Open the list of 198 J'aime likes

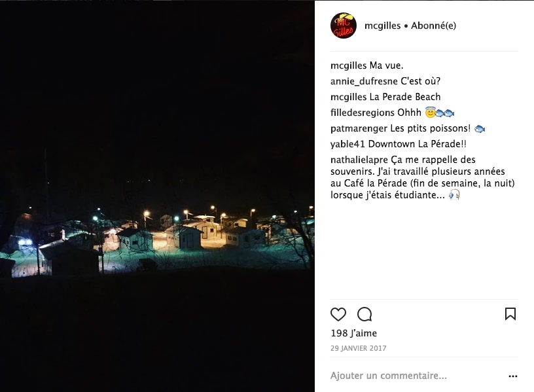pos(353,333)
